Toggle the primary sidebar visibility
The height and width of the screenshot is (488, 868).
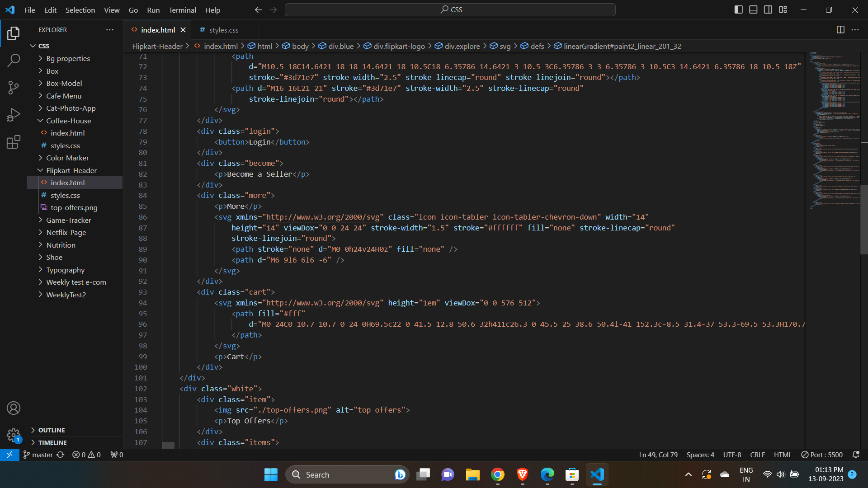tap(738, 9)
